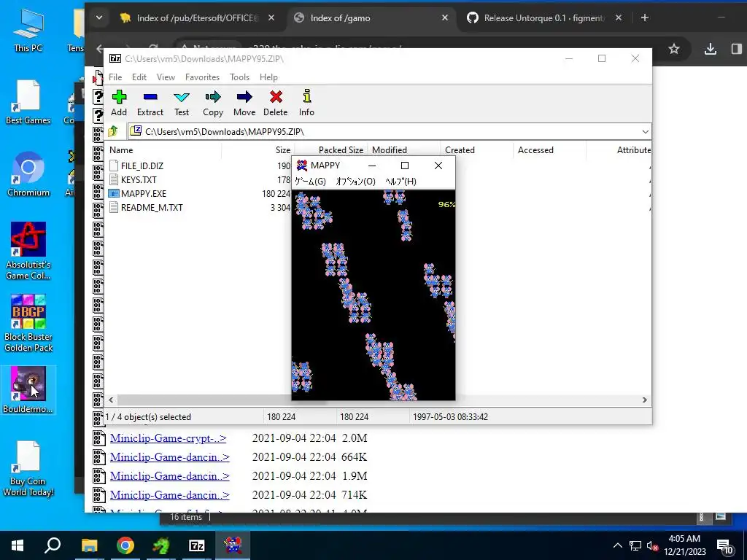Open the Edit menu in 7-Zip
Image resolution: width=747 pixels, height=560 pixels.
point(139,77)
